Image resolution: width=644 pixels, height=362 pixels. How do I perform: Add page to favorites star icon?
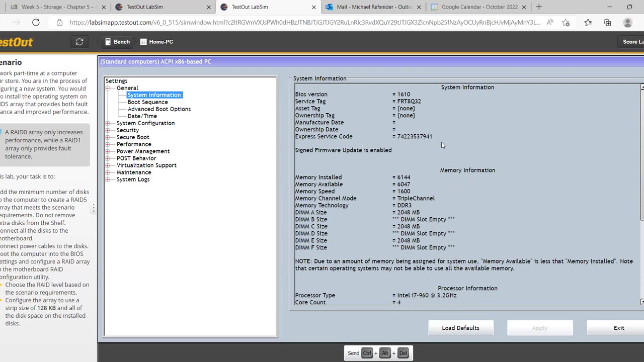(566, 23)
